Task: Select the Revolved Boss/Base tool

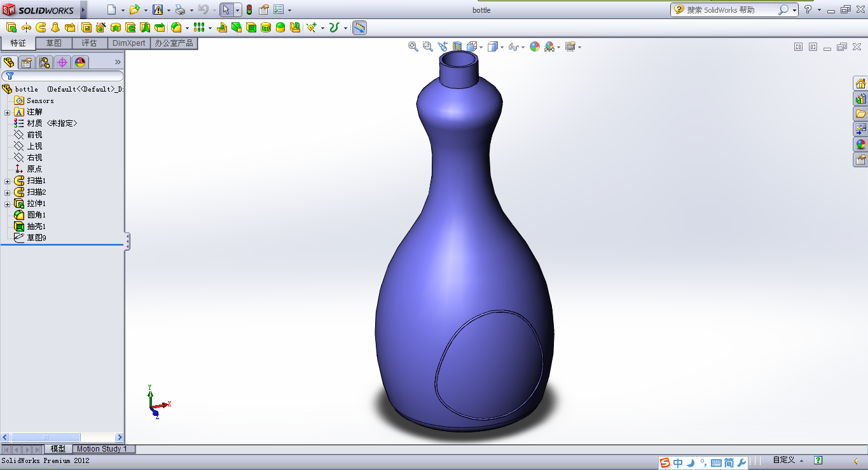Action: point(27,27)
